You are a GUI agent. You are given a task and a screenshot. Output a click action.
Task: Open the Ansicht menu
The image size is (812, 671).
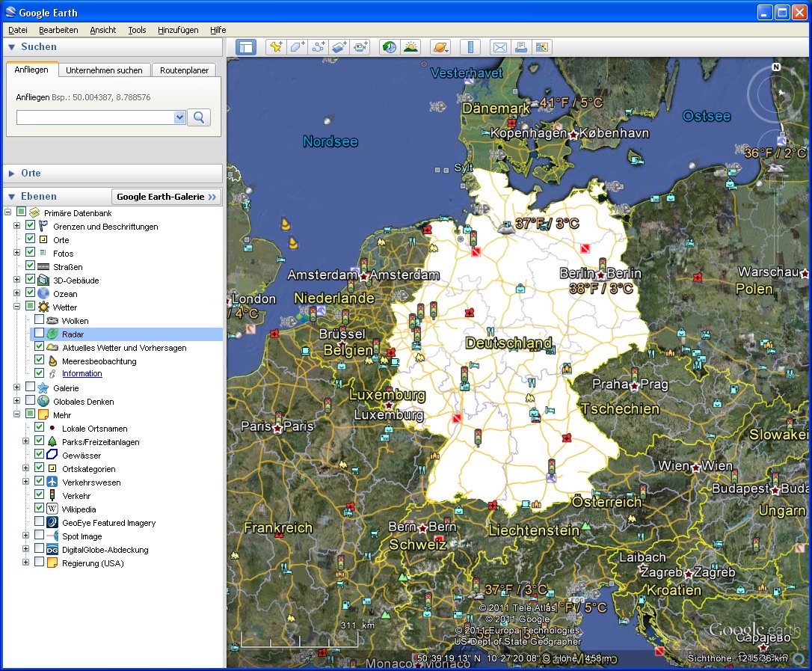[103, 30]
